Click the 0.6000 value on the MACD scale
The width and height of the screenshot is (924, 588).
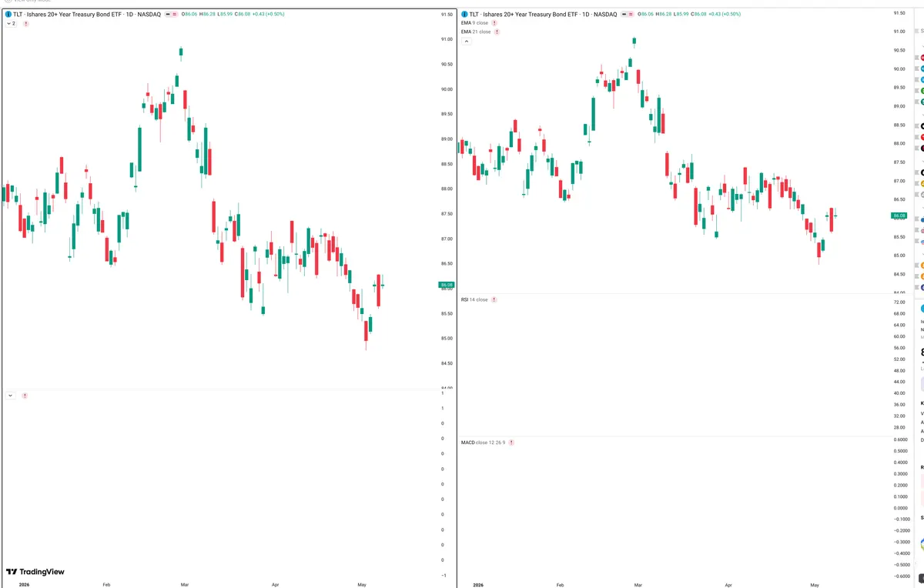pos(899,439)
